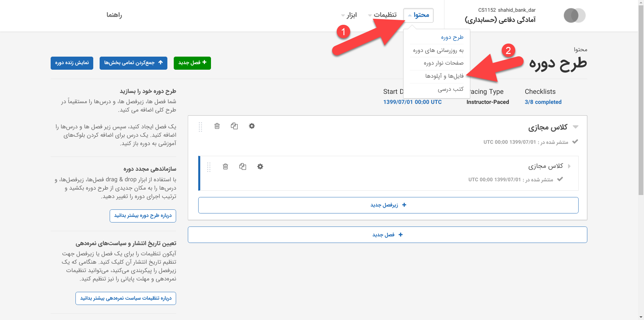This screenshot has height=320, width=644.
Task: Choose به روزرسانی های دوره menu item
Action: (x=438, y=50)
